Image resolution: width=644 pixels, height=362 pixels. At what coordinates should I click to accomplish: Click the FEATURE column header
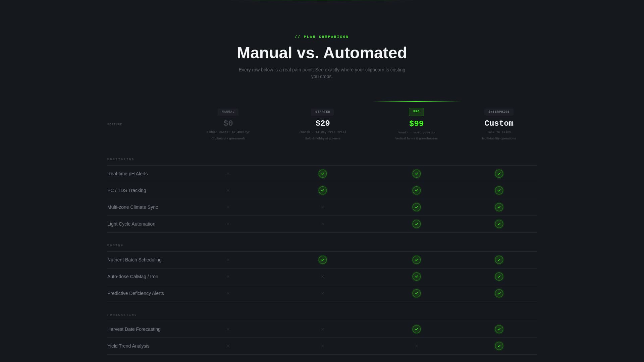[x=115, y=124]
